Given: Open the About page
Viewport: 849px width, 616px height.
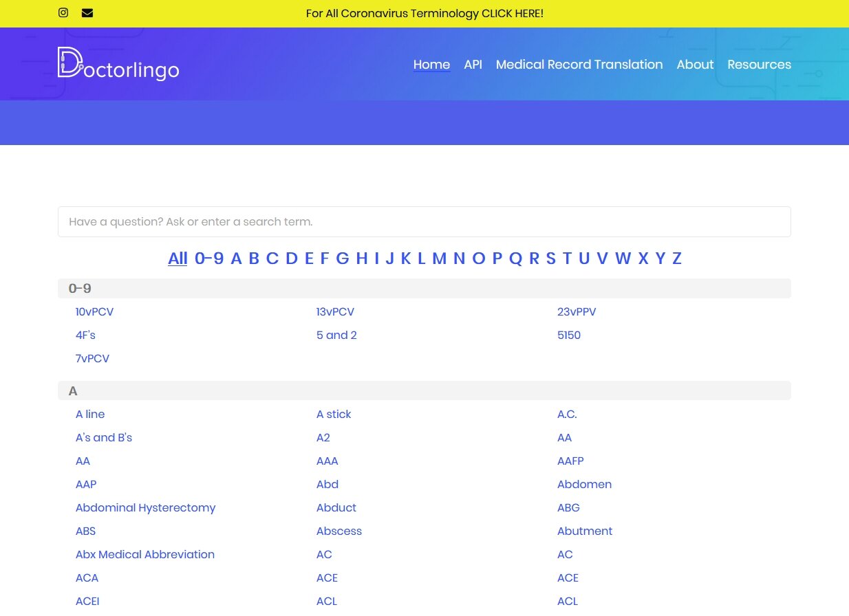Looking at the screenshot, I should (695, 65).
